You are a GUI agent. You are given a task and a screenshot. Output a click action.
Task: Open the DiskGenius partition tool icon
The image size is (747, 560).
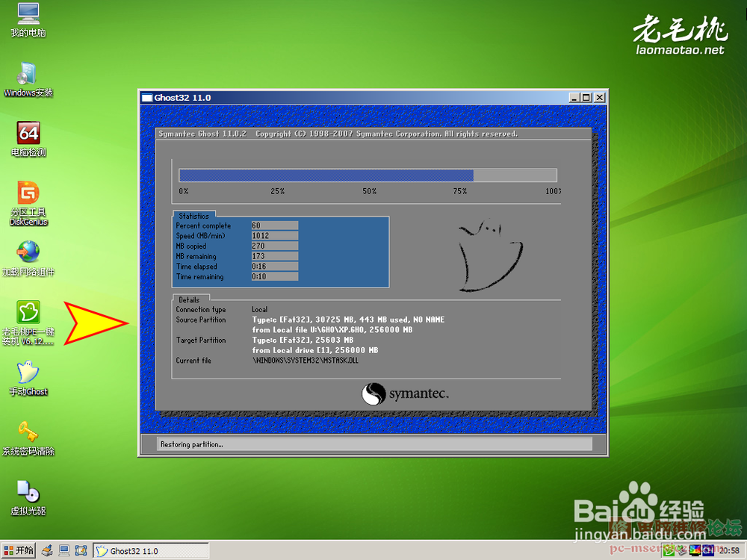[28, 203]
